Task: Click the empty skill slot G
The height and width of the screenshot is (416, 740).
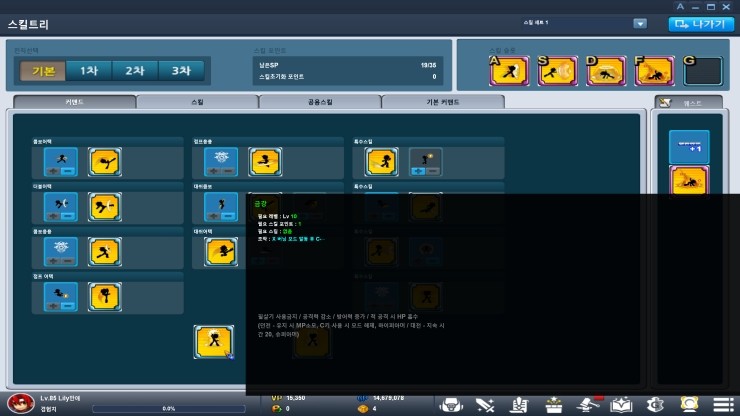Action: tap(703, 71)
